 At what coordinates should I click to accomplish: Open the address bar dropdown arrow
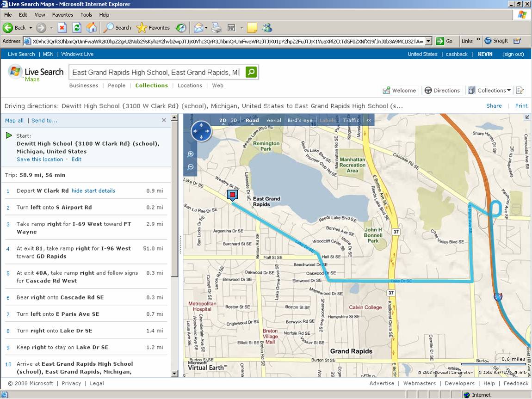(428, 41)
